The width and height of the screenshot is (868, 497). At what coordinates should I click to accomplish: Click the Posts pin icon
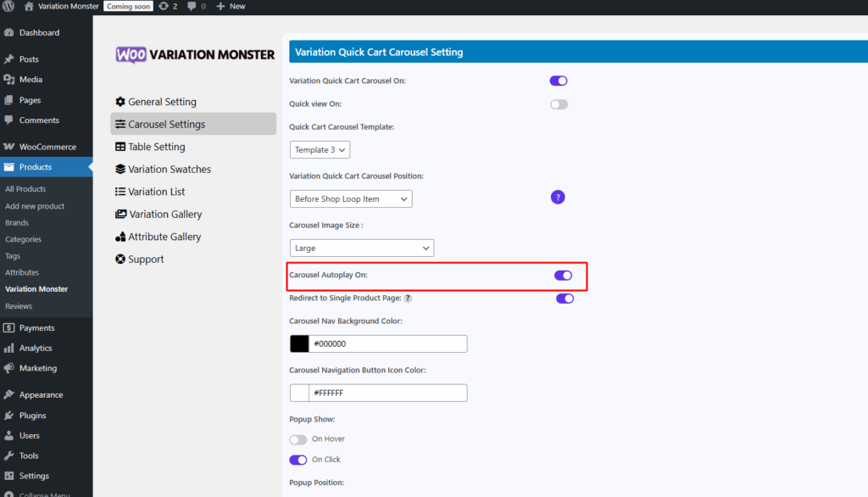(x=8, y=59)
